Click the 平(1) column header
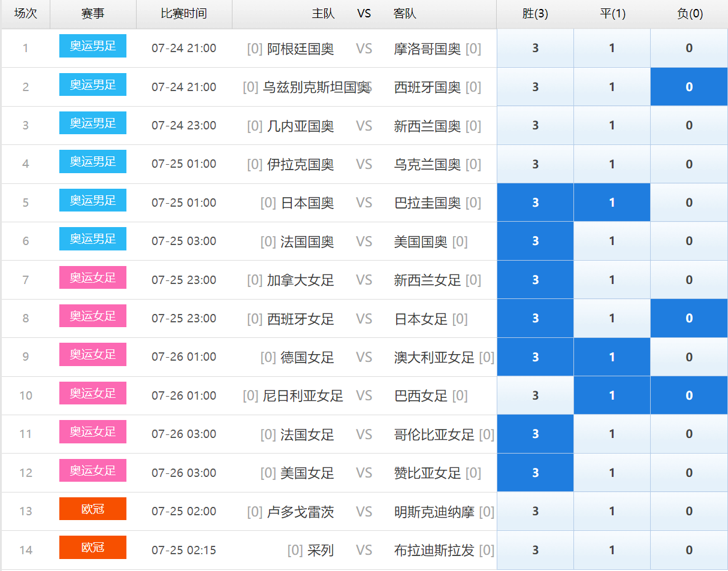 click(x=612, y=14)
